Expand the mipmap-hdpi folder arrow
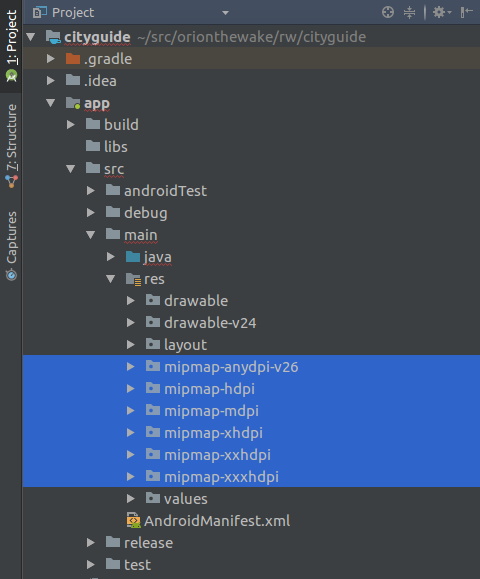 point(130,389)
